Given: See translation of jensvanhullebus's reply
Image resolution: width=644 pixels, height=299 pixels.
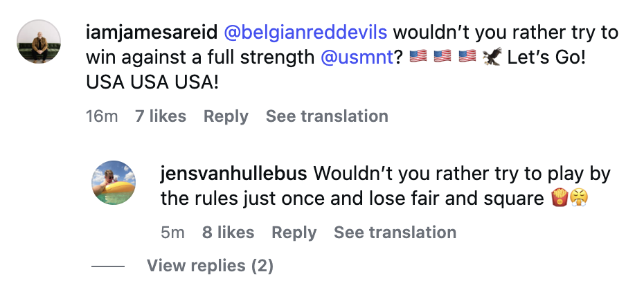Looking at the screenshot, I should [395, 233].
